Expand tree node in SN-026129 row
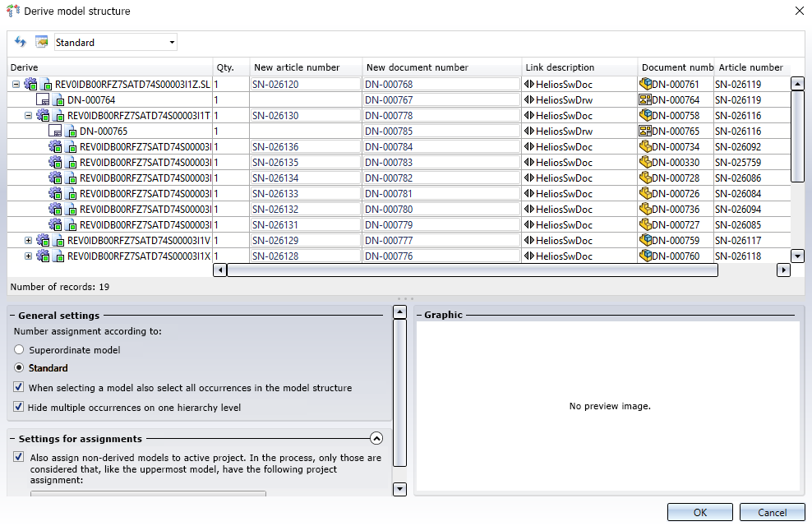The width and height of the screenshot is (812, 526). click(29, 241)
